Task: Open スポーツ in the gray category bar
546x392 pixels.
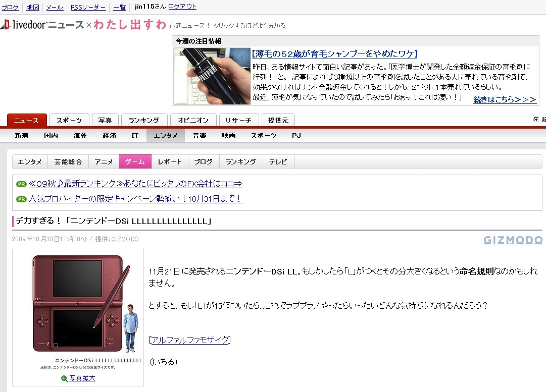Action: (x=264, y=136)
